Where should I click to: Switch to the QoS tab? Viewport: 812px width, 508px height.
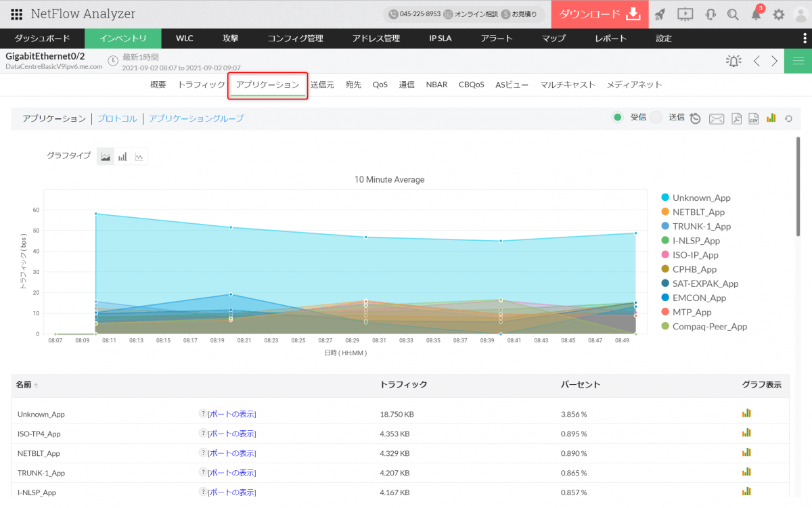click(x=380, y=85)
